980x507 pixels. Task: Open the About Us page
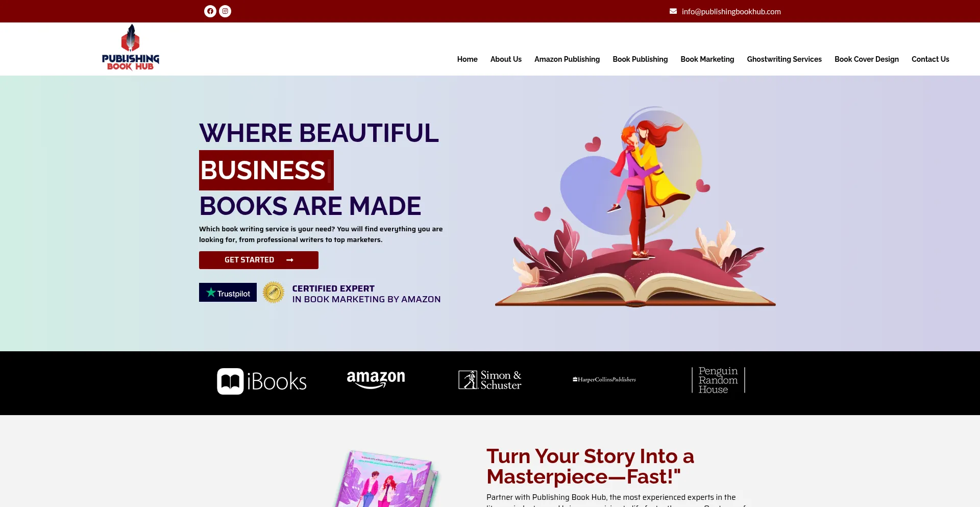point(506,59)
